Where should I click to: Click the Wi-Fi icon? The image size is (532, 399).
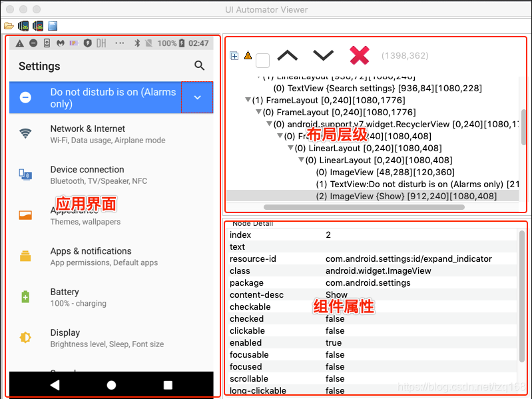point(25,133)
